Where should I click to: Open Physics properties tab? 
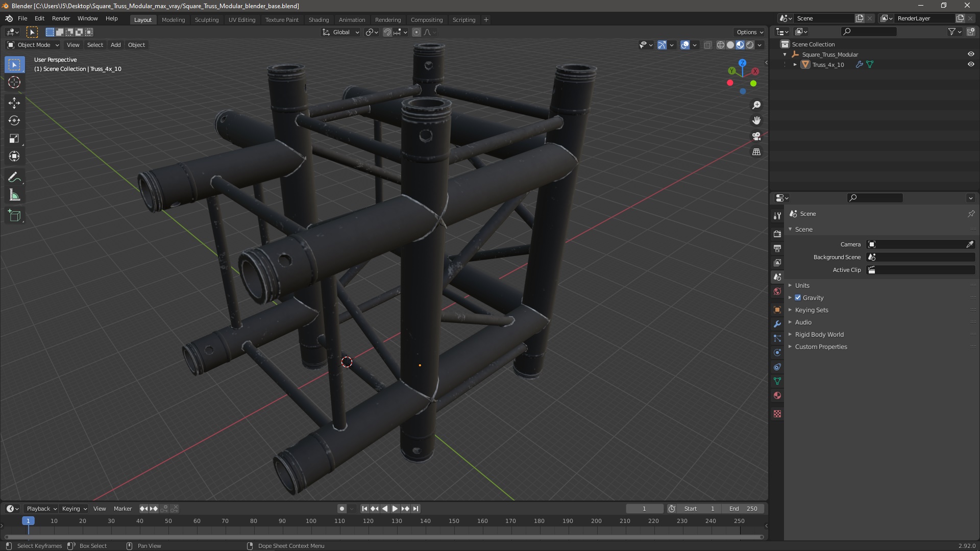click(777, 353)
